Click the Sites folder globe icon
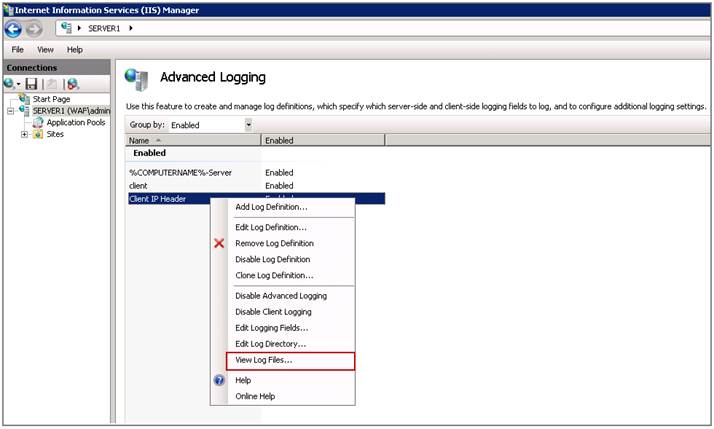 (38, 134)
